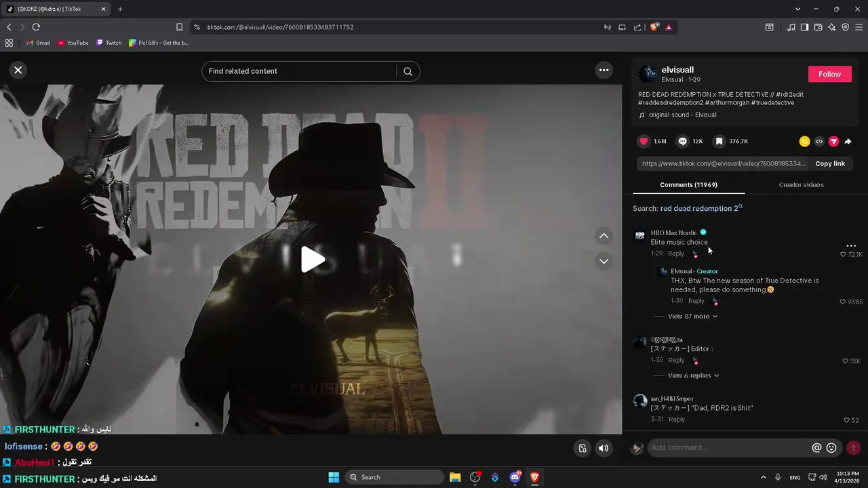Save video with bookmark icon

(x=719, y=141)
